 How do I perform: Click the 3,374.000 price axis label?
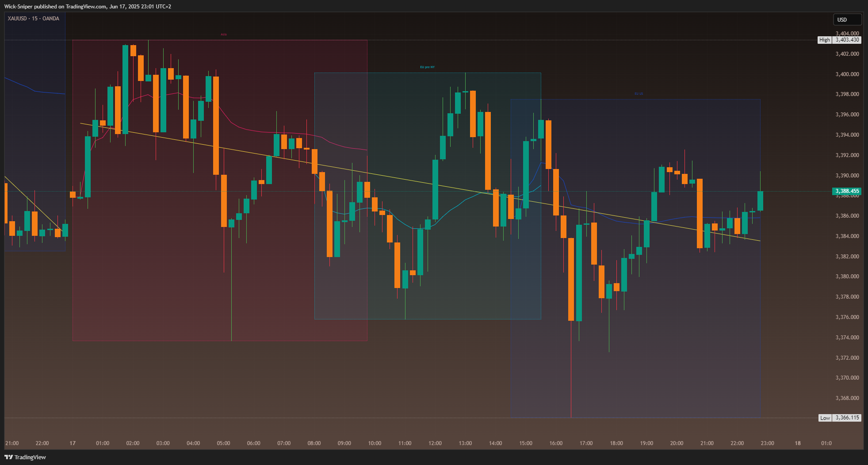(x=847, y=338)
